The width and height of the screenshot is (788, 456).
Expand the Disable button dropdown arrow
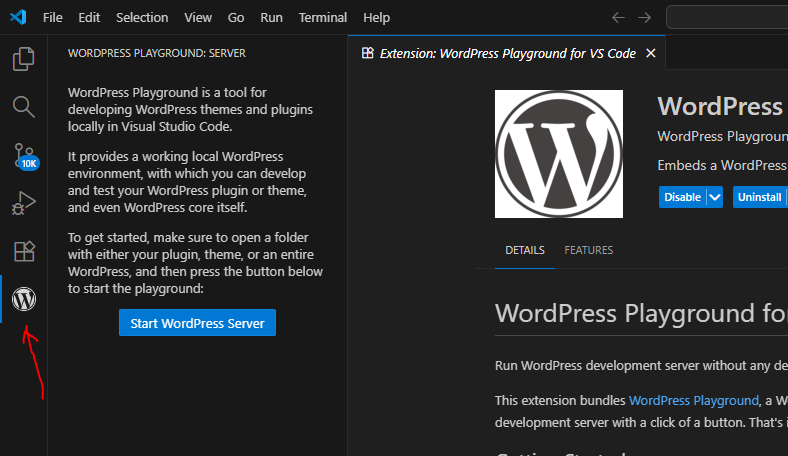pyautogui.click(x=714, y=197)
